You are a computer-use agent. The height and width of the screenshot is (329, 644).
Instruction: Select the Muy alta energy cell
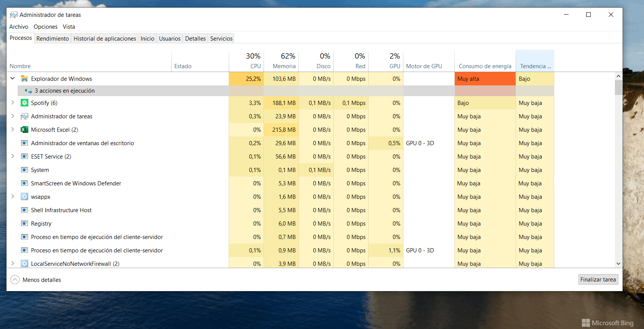tap(485, 79)
